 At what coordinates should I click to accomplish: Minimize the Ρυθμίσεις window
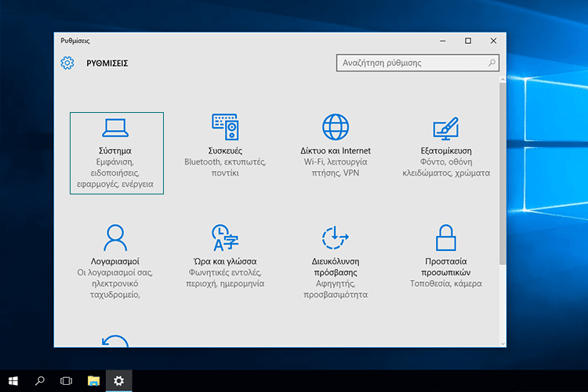pyautogui.click(x=443, y=41)
